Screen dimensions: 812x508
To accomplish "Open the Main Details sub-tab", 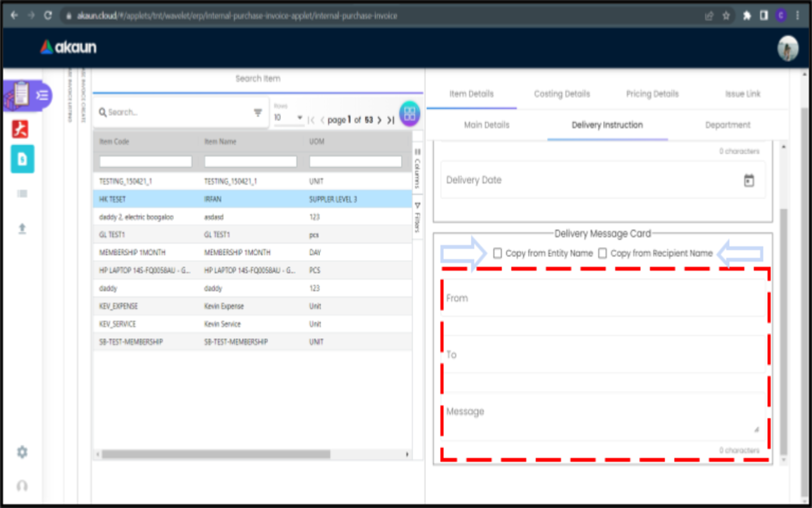I will pyautogui.click(x=487, y=125).
